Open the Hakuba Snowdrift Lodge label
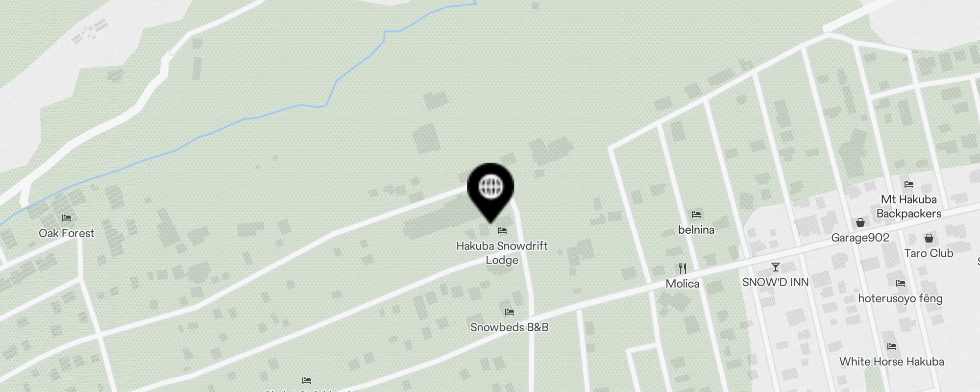The width and height of the screenshot is (980, 392). (502, 253)
